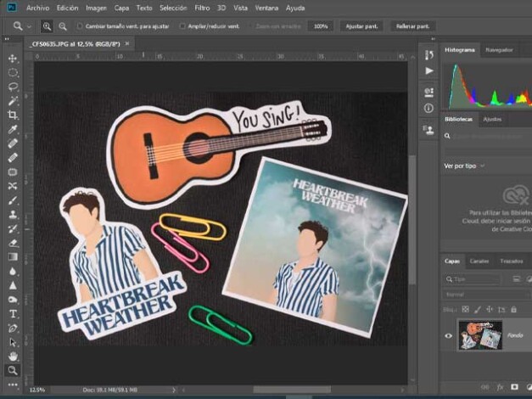
Task: Open the Info panel icon
Action: [x=428, y=109]
